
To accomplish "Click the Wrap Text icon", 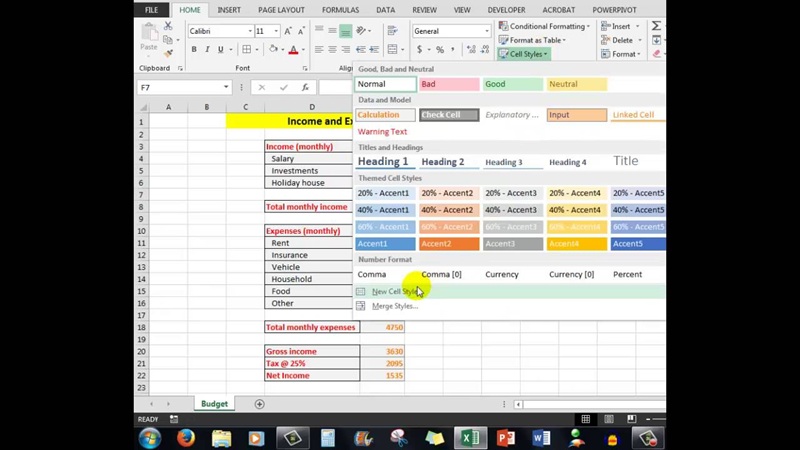I will 392,31.
